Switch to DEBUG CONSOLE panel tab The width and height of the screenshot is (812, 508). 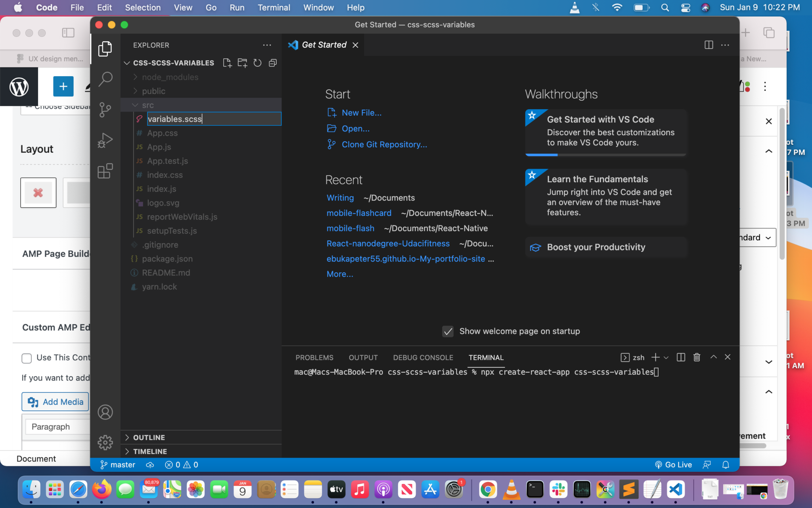(x=423, y=358)
